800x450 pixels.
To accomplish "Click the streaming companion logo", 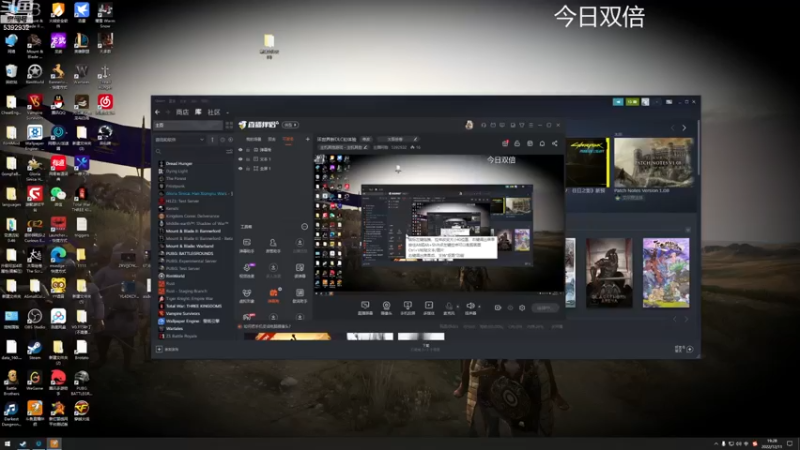I will coord(259,125).
